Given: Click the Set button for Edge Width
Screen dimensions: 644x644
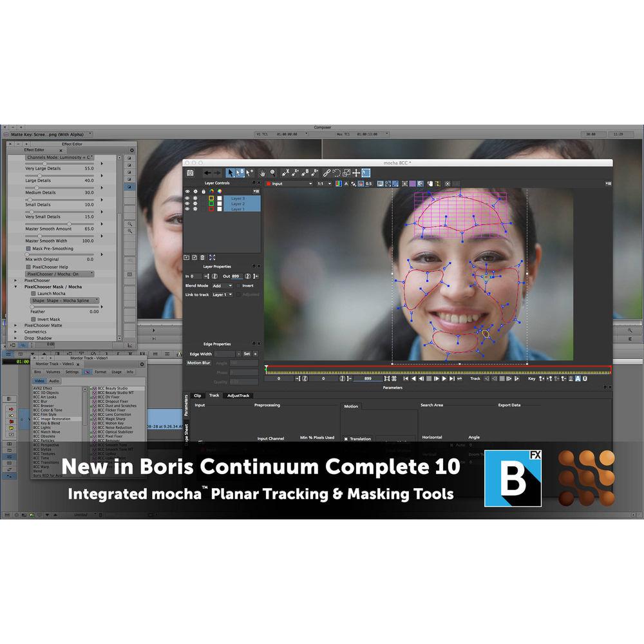Looking at the screenshot, I should pyautogui.click(x=248, y=353).
